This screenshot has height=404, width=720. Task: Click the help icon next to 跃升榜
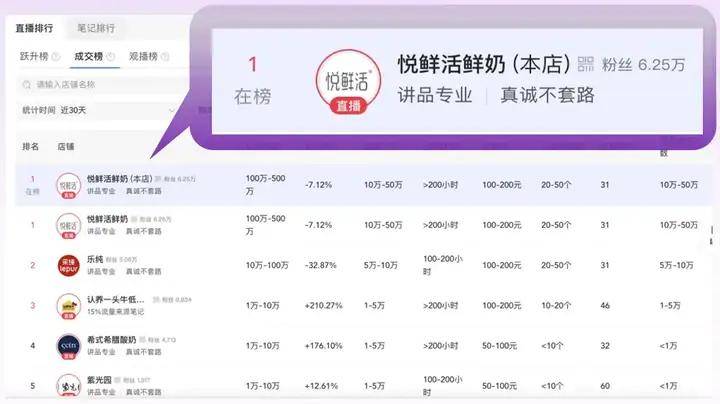[58, 57]
